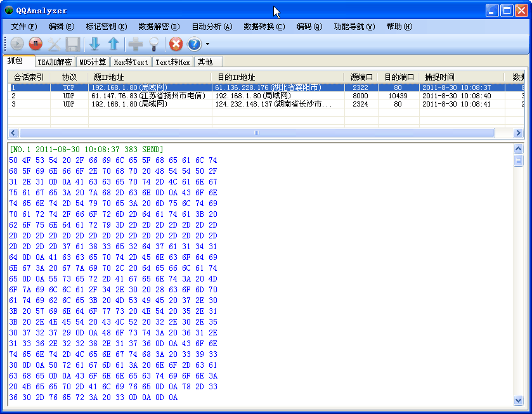Switch to the MD5计算 tab
Image resolution: width=532 pixels, height=414 pixels.
point(93,62)
